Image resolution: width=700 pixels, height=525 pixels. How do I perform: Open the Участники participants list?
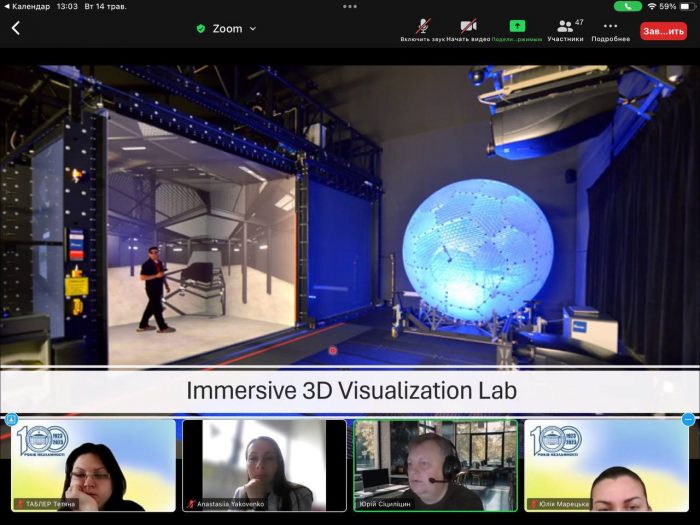coord(565,28)
